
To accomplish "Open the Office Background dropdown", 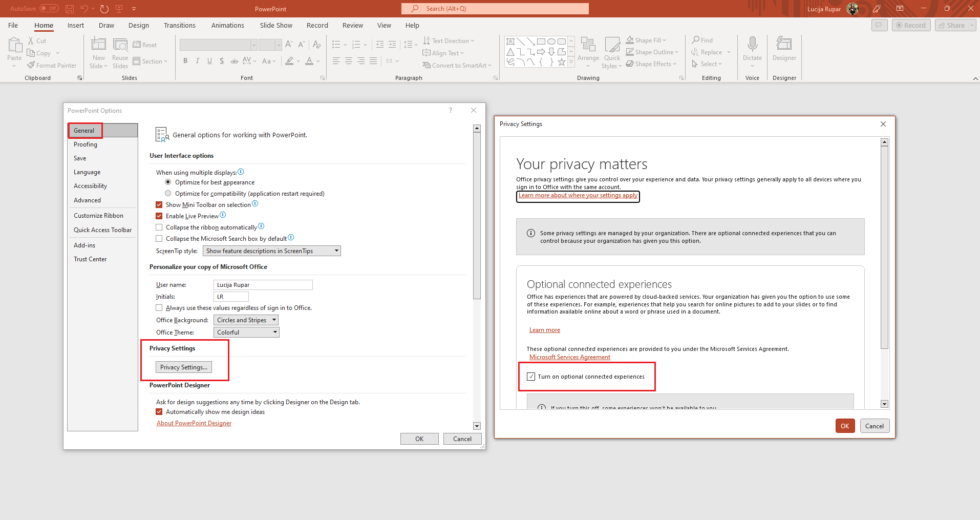I will (x=246, y=320).
